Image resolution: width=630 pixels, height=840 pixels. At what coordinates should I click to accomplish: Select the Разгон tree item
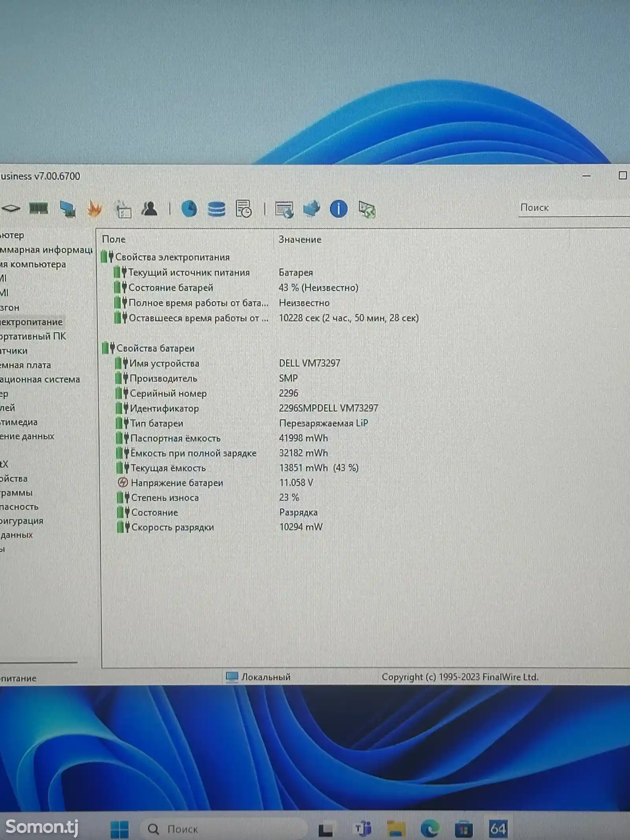pyautogui.click(x=10, y=307)
